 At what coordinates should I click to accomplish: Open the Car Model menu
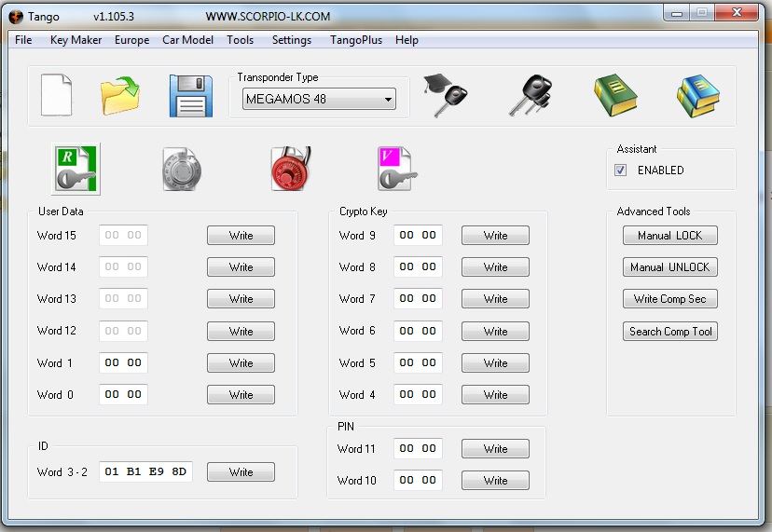(187, 40)
